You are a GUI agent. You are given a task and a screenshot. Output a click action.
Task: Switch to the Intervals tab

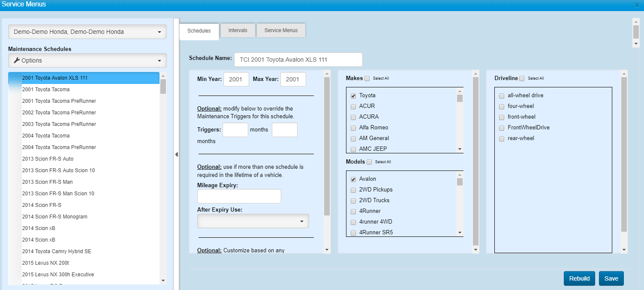[x=238, y=30]
